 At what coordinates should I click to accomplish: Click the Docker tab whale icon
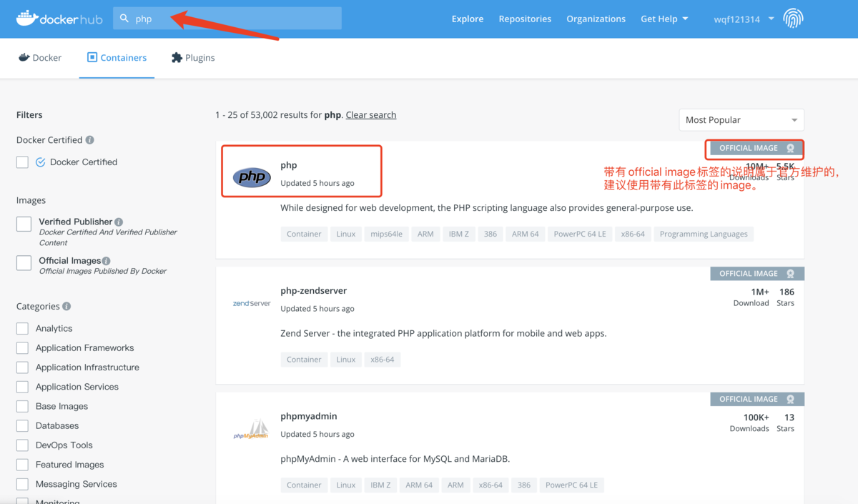pos(24,57)
